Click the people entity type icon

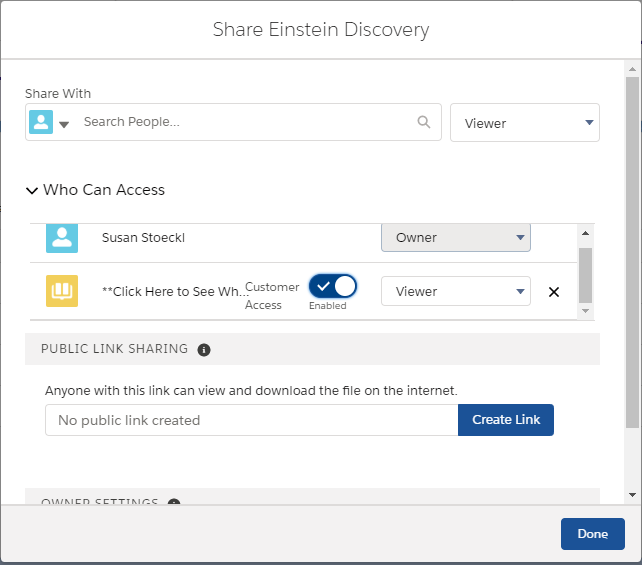(x=41, y=122)
